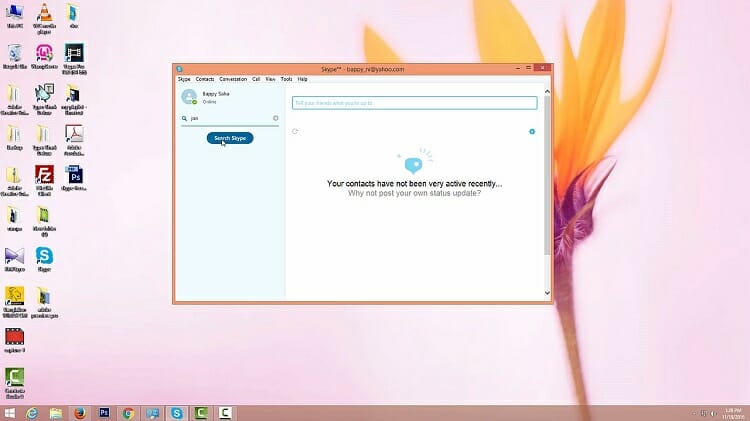750x421 pixels.
Task: Click the system tray clock
Action: click(x=733, y=413)
